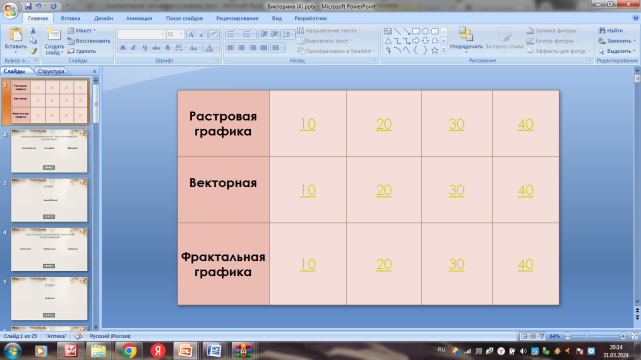Toggle center text alignment

point(242,48)
